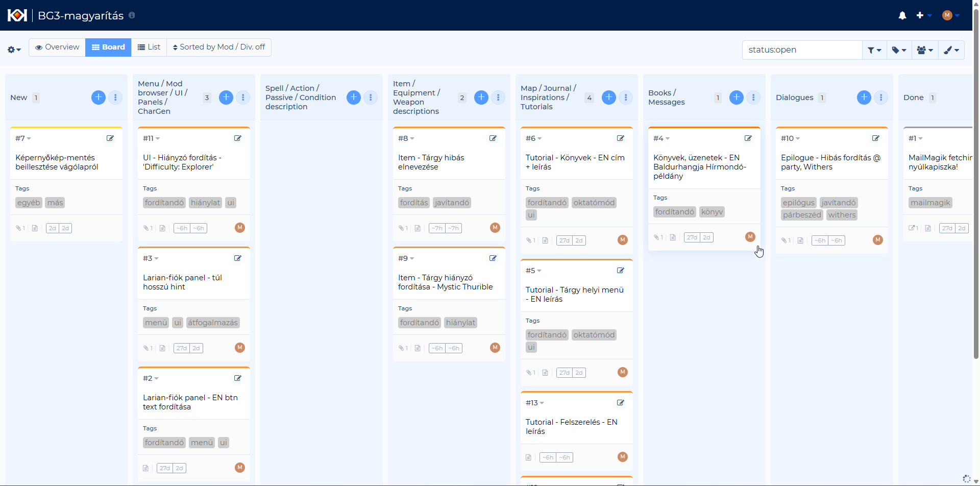Open the users filter dropdown
Viewport: 980px width, 486px height.
pyautogui.click(x=925, y=50)
